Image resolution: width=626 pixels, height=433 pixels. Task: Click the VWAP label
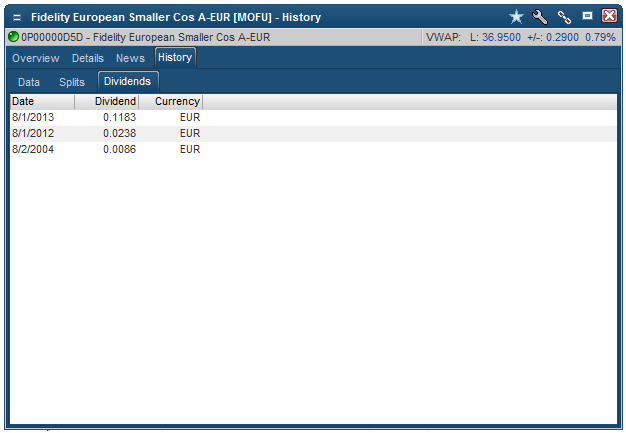pyautogui.click(x=443, y=38)
